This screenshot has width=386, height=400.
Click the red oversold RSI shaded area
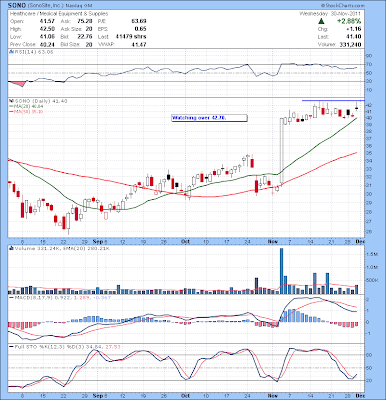pyautogui.click(x=19, y=83)
